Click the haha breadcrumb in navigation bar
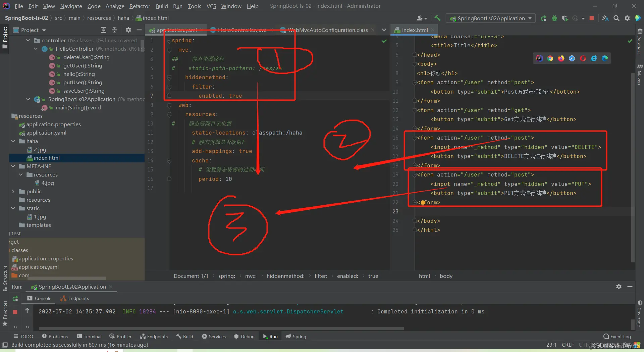 (x=123, y=18)
